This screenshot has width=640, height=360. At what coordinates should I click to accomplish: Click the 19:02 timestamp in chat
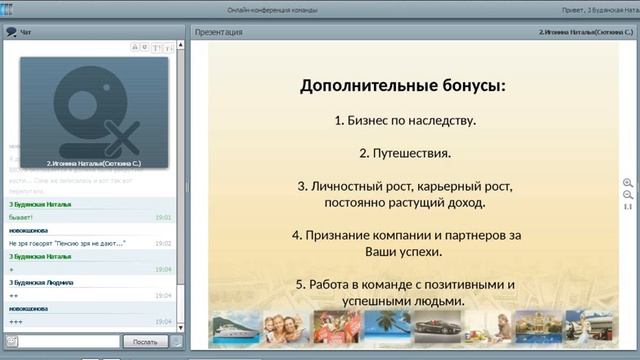(163, 244)
